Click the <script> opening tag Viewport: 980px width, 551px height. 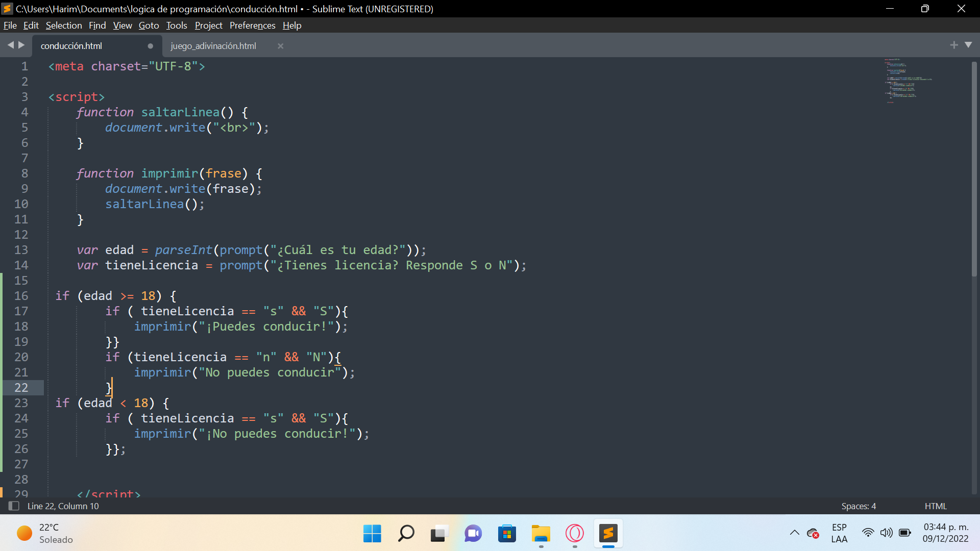(x=77, y=97)
